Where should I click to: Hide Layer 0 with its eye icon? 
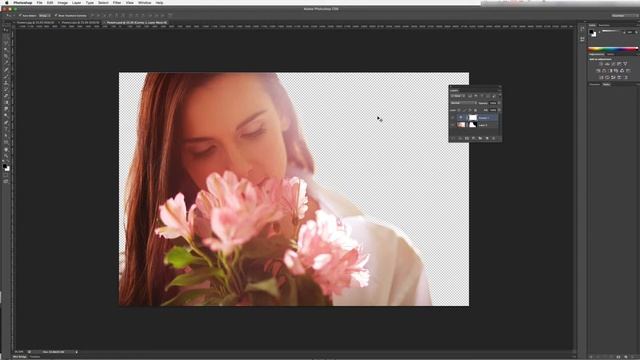tap(453, 125)
